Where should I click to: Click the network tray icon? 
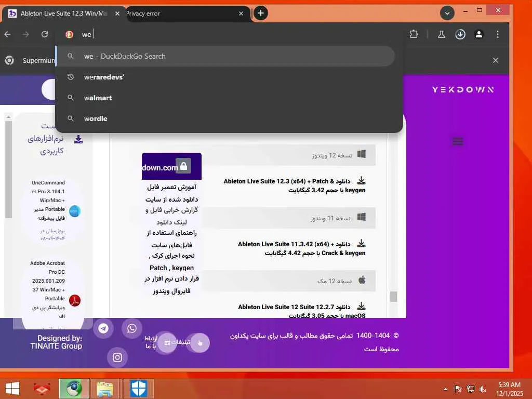coord(470,389)
